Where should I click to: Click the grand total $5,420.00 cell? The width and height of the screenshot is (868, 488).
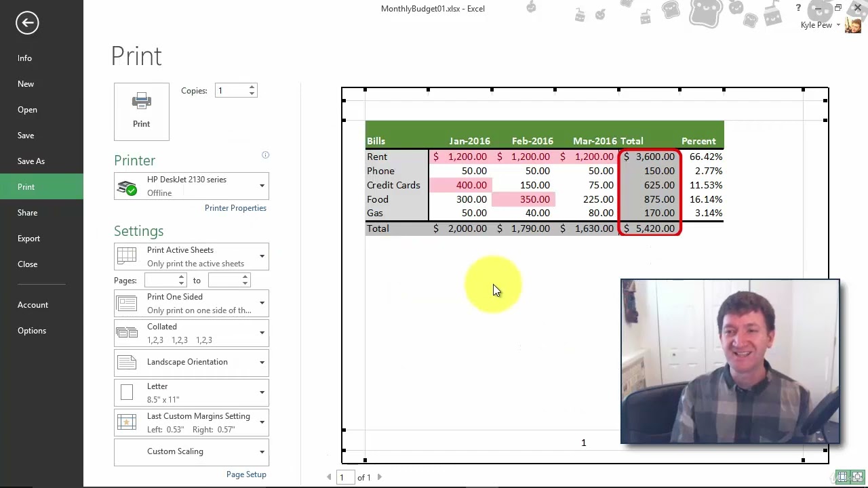(650, 228)
